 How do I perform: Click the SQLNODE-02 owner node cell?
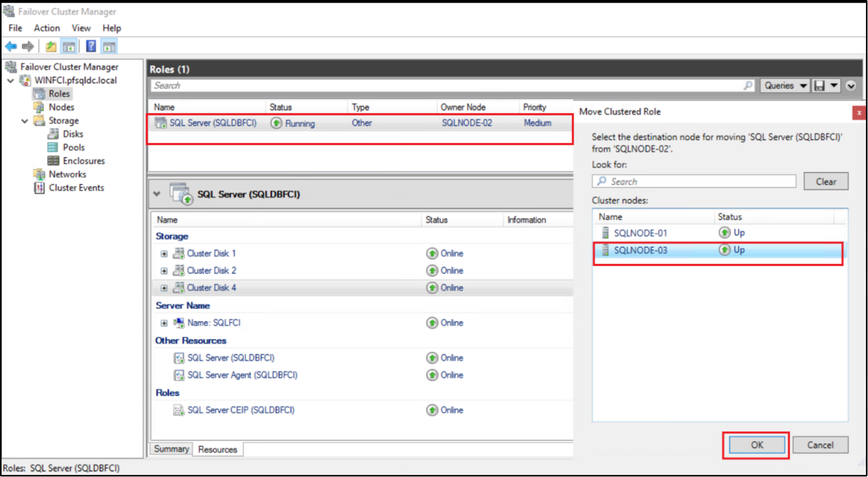point(467,123)
